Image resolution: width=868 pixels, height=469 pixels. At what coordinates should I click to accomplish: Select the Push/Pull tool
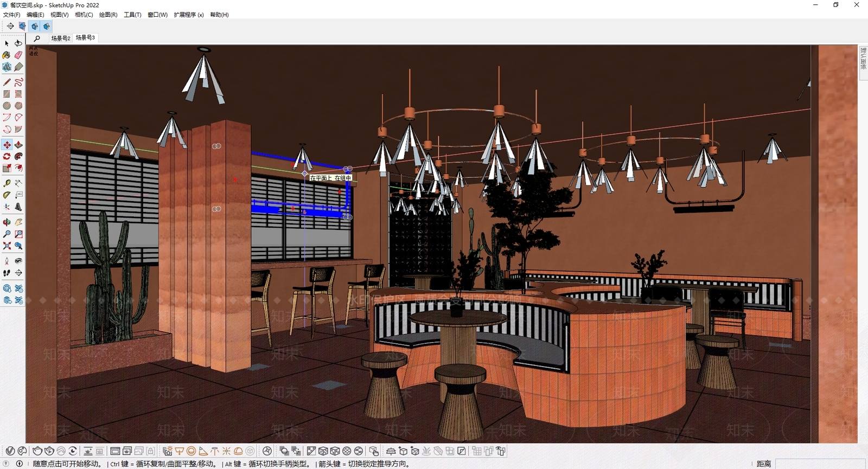click(18, 145)
